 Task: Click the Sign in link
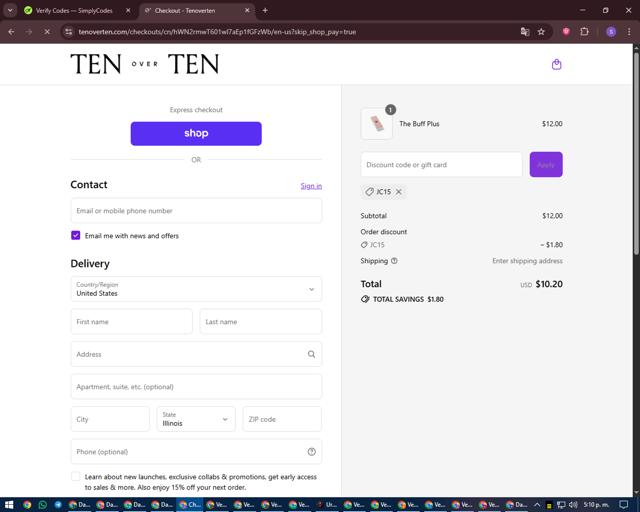point(311,186)
